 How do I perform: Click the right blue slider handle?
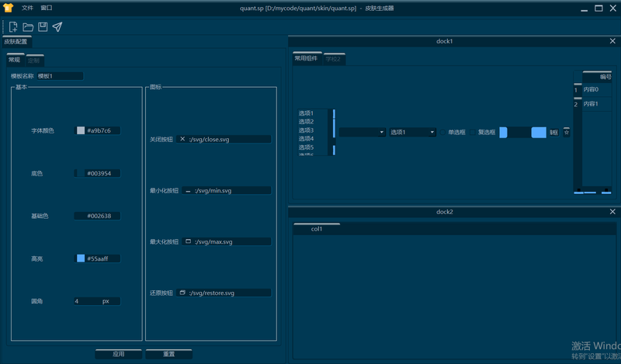point(539,132)
